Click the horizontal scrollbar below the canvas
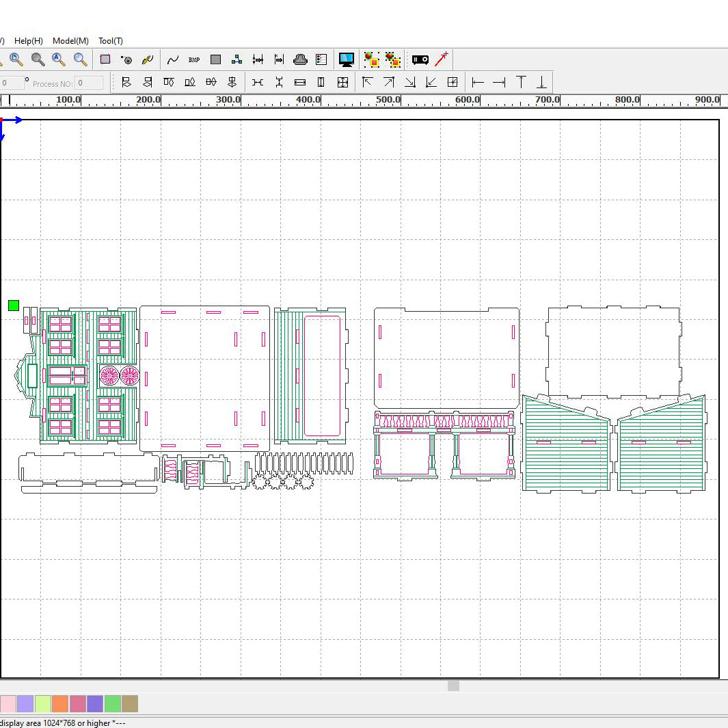The height and width of the screenshot is (728, 728). click(453, 686)
